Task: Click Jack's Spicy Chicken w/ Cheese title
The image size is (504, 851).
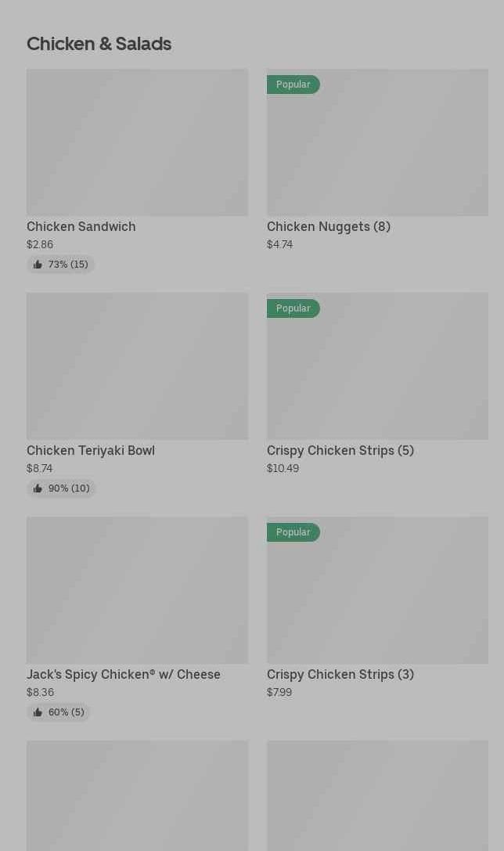Action: (x=124, y=674)
